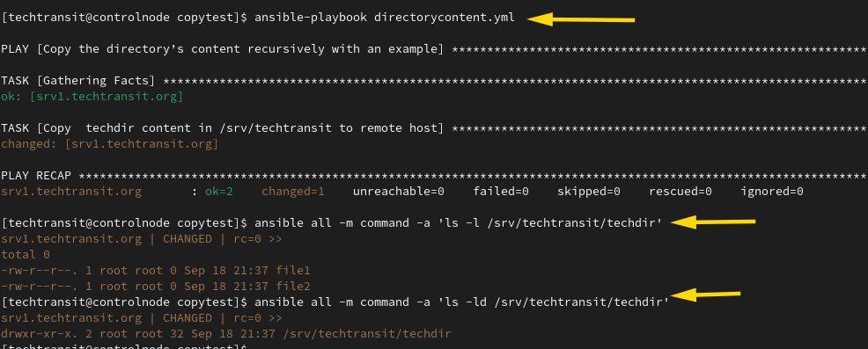Image resolution: width=868 pixels, height=349 pixels.
Task: Click the file2 listing line
Action: pyautogui.click(x=156, y=286)
